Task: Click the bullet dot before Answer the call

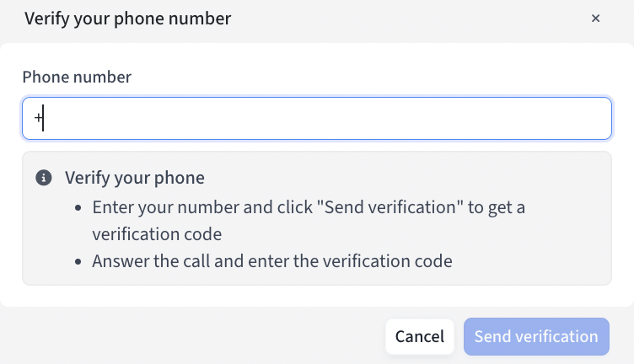Action: [78, 262]
